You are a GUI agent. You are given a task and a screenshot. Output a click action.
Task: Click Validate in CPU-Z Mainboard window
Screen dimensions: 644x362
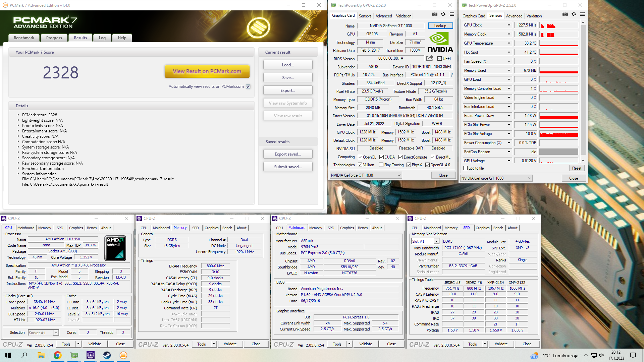pos(366,344)
